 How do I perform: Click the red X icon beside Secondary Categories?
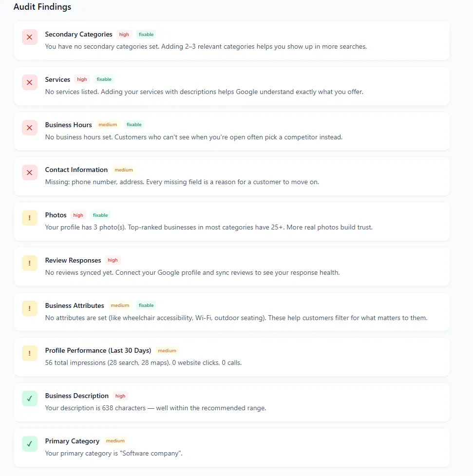(x=29, y=37)
